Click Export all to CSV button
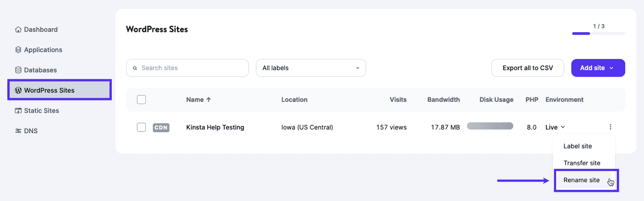 tap(528, 68)
